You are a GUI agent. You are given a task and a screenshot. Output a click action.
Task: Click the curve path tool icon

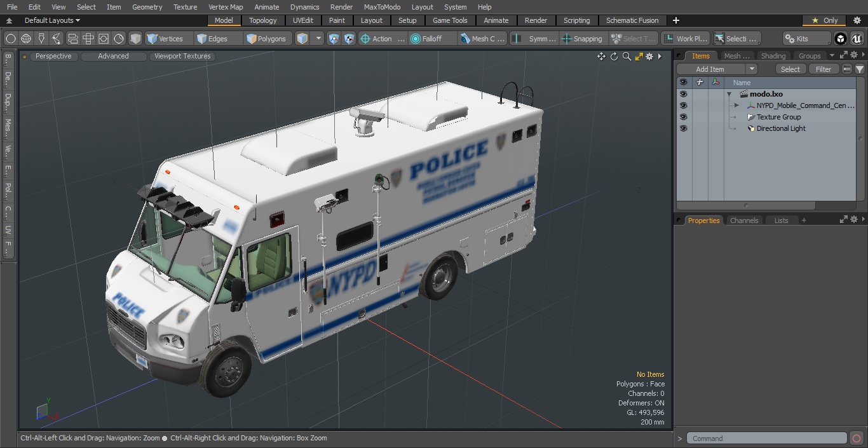[57, 39]
